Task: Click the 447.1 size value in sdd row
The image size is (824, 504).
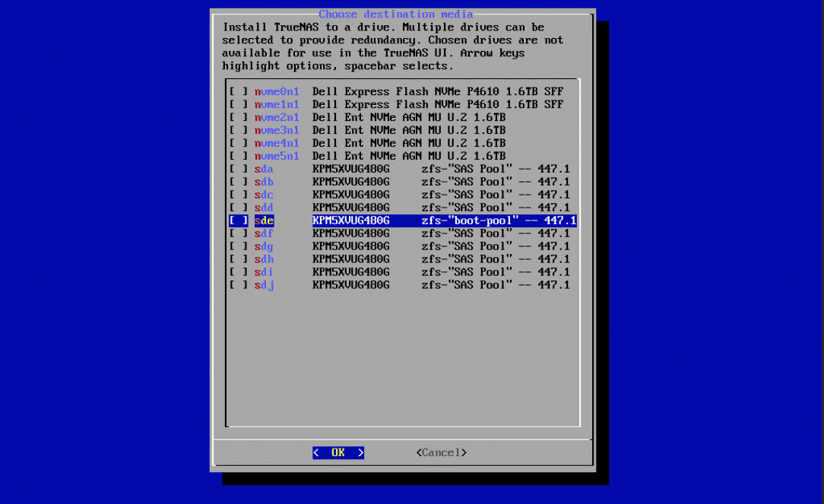Action: click(x=554, y=208)
